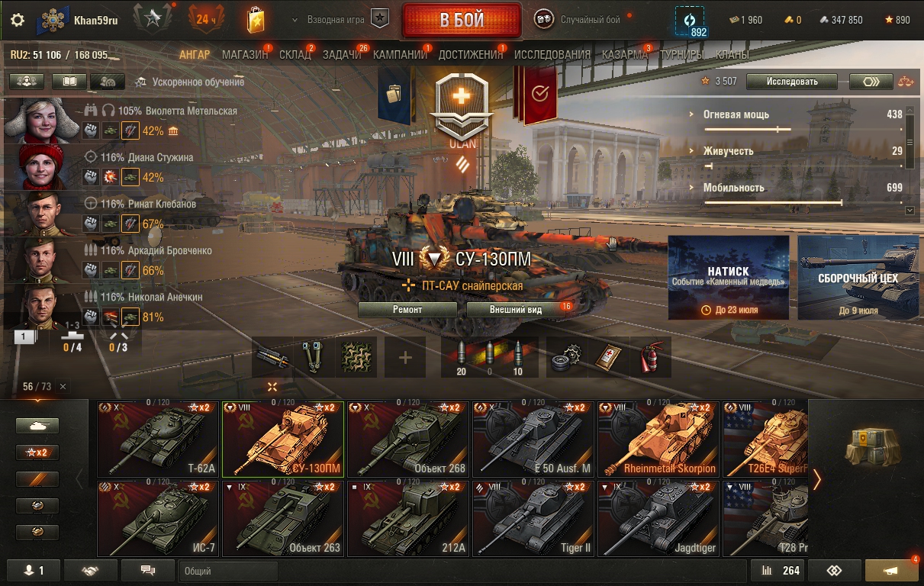Toggle accelerated crew training option

(x=190, y=82)
